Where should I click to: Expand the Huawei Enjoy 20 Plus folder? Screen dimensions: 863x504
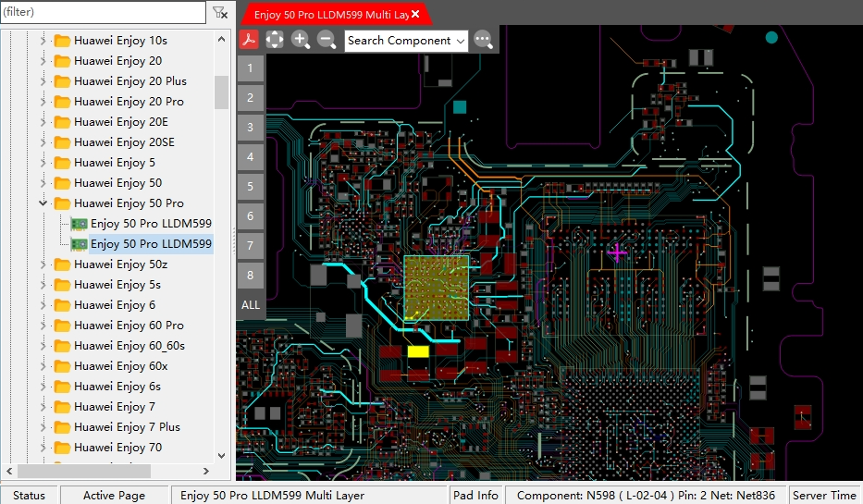(43, 80)
